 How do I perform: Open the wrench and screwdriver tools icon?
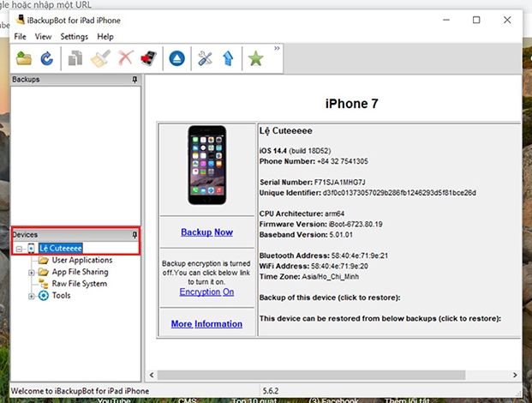pyautogui.click(x=206, y=59)
